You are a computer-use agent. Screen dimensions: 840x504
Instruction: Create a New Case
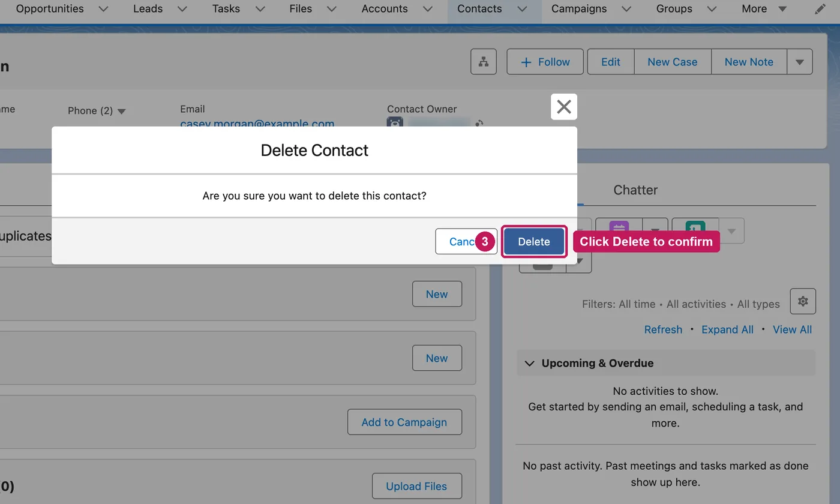pos(672,62)
